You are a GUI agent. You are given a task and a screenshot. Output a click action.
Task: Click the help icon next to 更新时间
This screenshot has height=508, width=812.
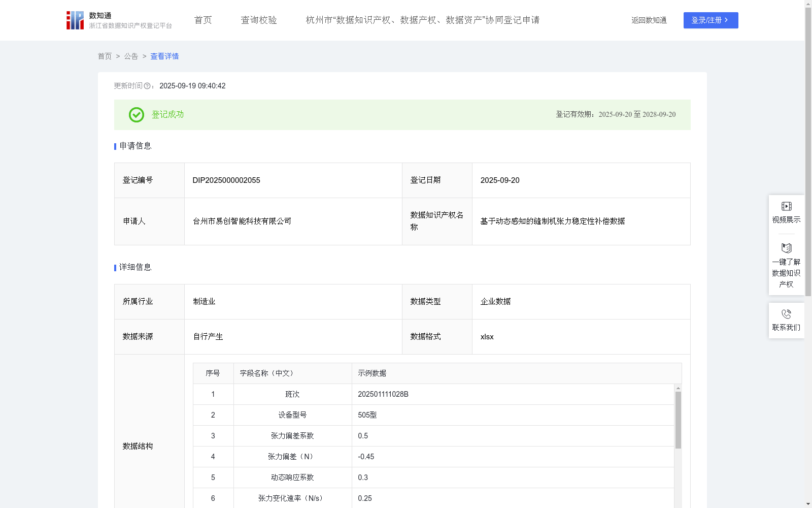[147, 86]
